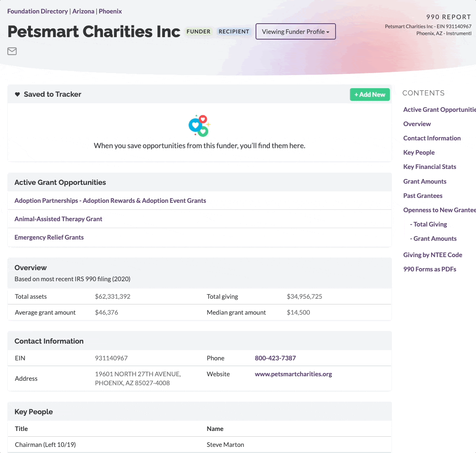Open Foundation Directory breadcrumb link

[38, 11]
